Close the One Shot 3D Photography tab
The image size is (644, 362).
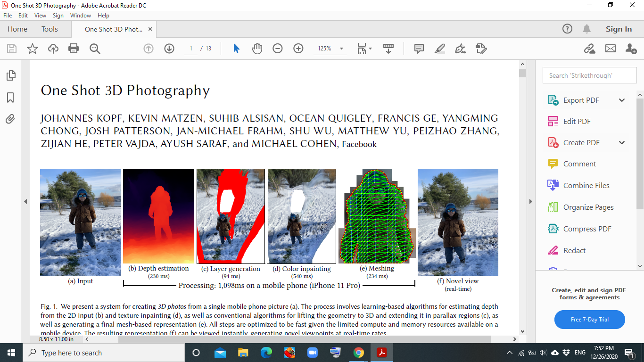(150, 29)
